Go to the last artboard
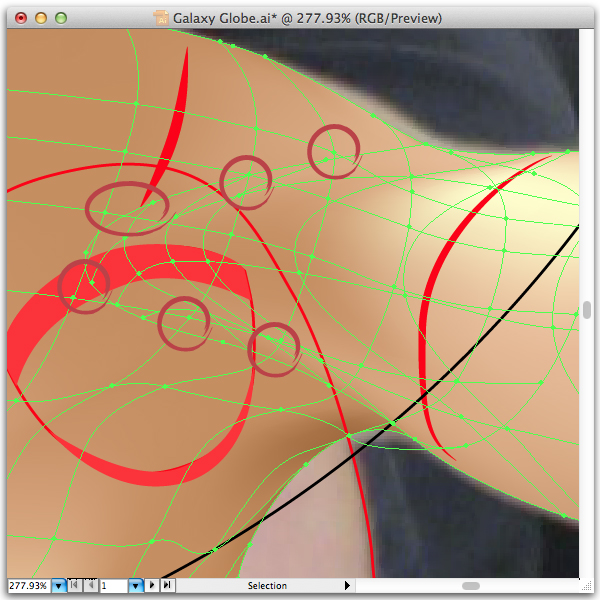The width and height of the screenshot is (600, 600). point(168,585)
